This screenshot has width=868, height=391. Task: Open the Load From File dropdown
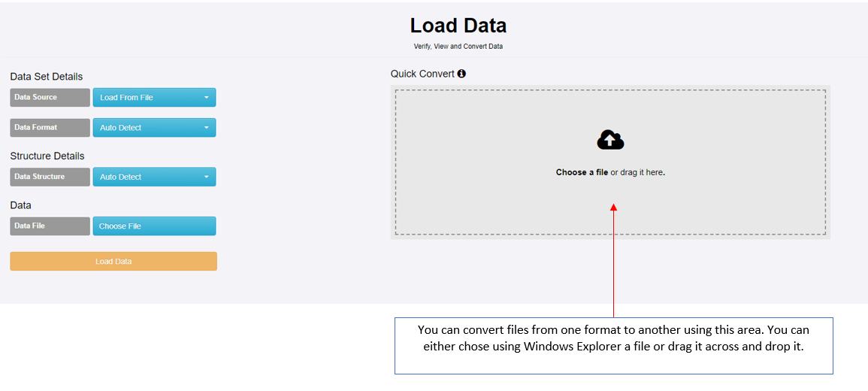pos(154,98)
